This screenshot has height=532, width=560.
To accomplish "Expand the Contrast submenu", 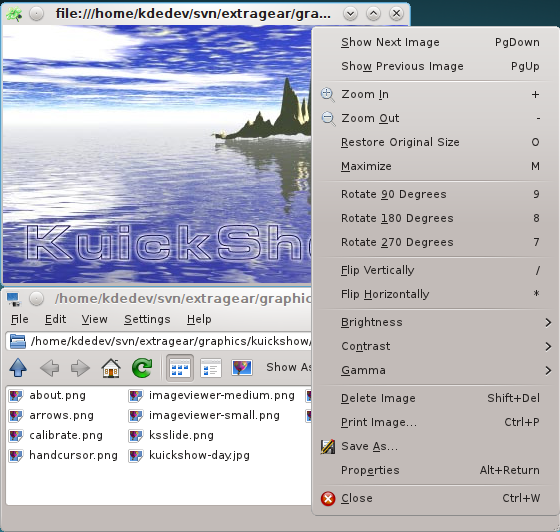I will point(436,346).
